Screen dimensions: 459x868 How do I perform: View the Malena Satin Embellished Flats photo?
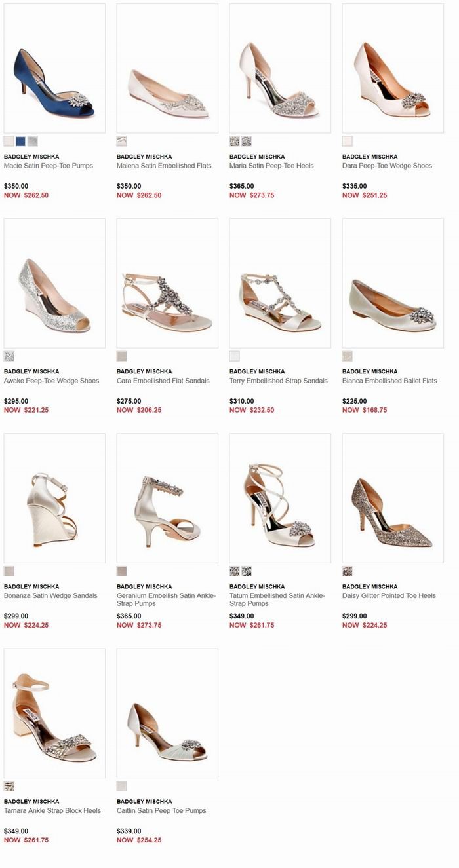coord(167,68)
